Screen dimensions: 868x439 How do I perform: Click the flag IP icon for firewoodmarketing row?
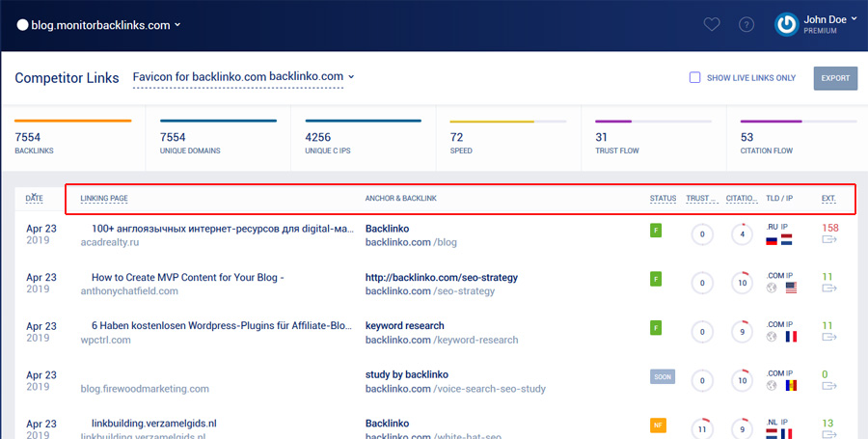[791, 385]
